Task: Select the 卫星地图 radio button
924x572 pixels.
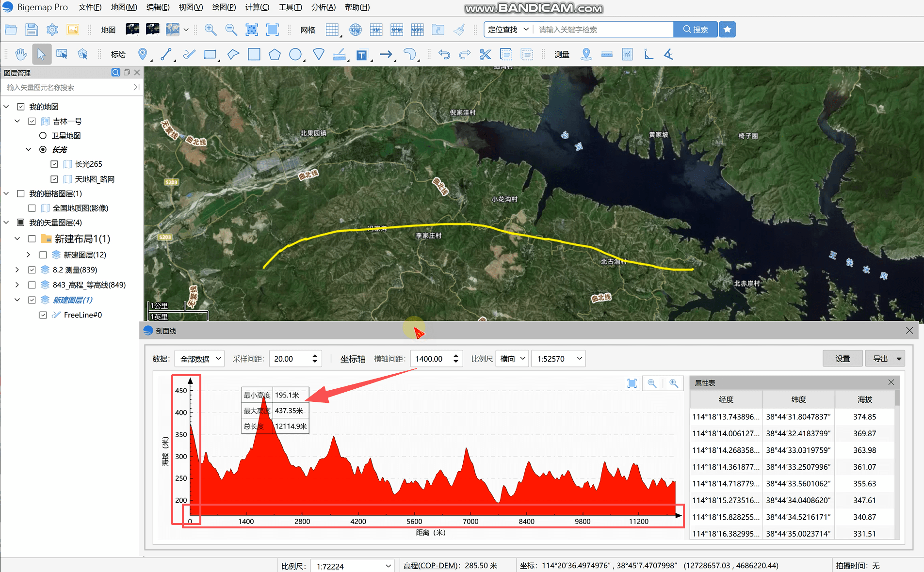Action: click(x=43, y=136)
